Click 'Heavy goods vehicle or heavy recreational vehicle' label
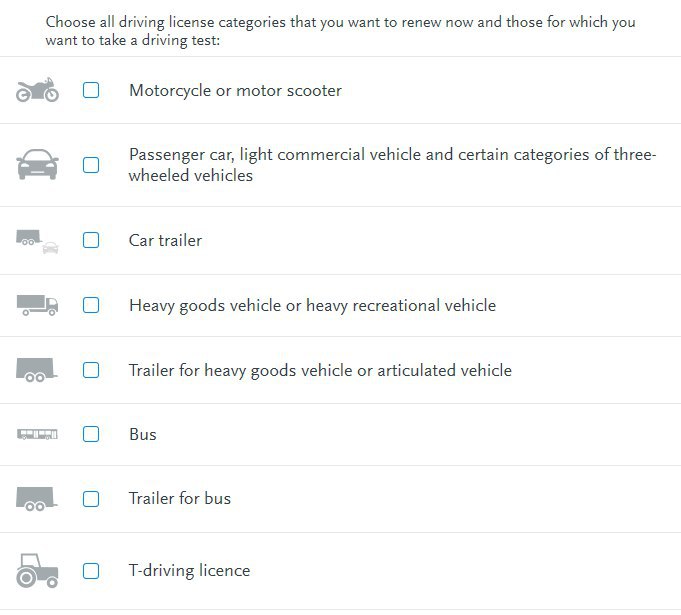This screenshot has width=681, height=615. [x=313, y=306]
